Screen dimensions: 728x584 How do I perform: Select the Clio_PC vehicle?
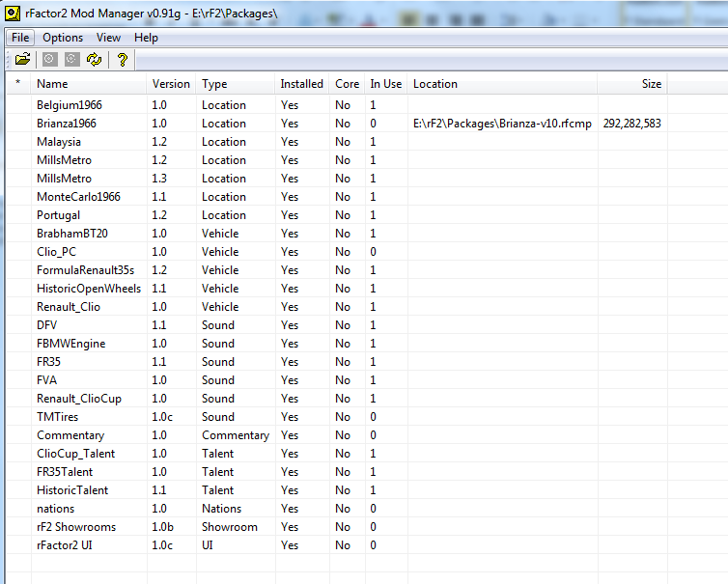[56, 252]
